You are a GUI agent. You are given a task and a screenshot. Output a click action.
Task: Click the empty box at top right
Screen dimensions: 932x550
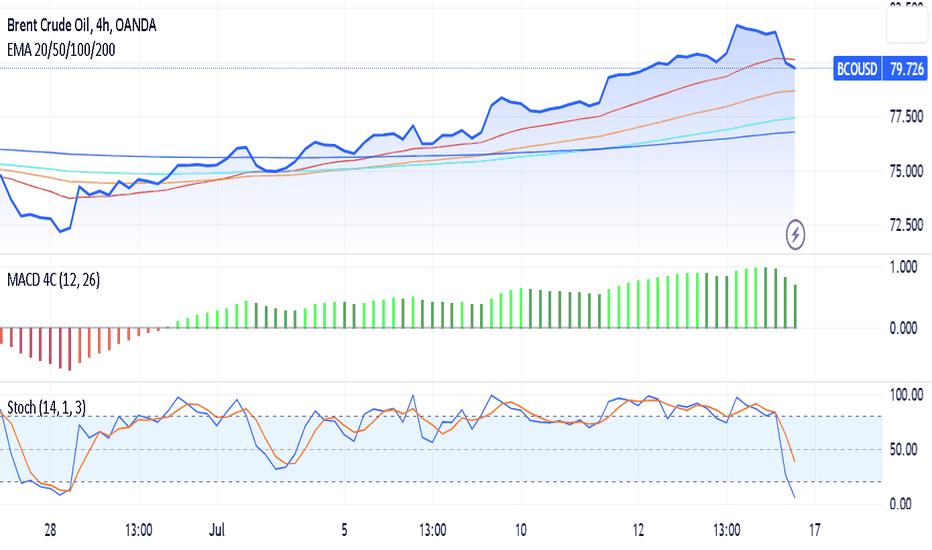point(906,25)
